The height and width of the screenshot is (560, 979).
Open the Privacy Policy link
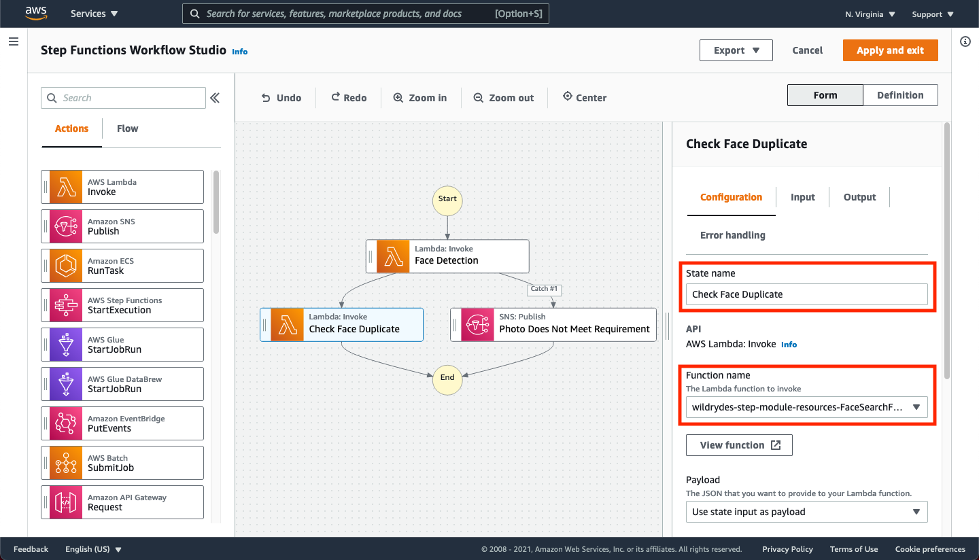[x=787, y=549]
